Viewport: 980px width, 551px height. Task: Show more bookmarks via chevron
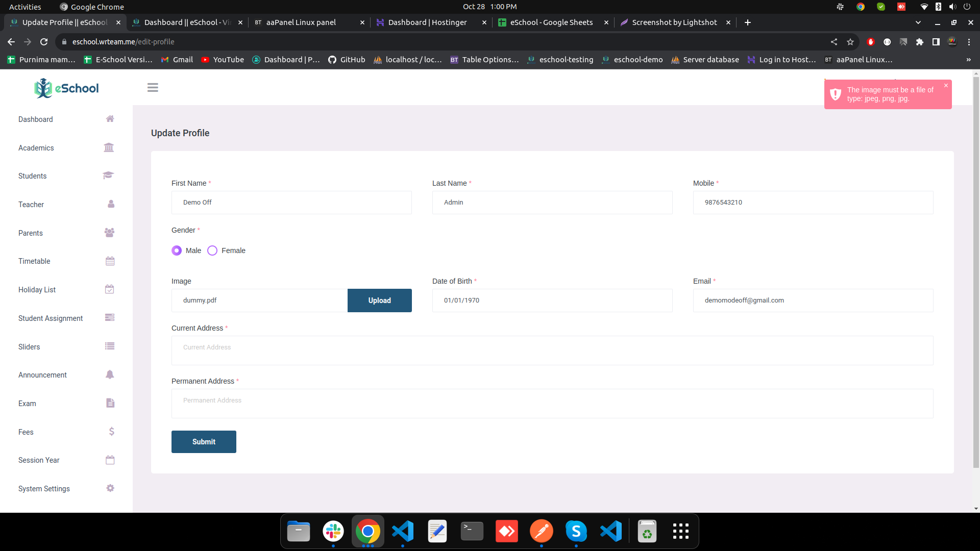[968, 60]
